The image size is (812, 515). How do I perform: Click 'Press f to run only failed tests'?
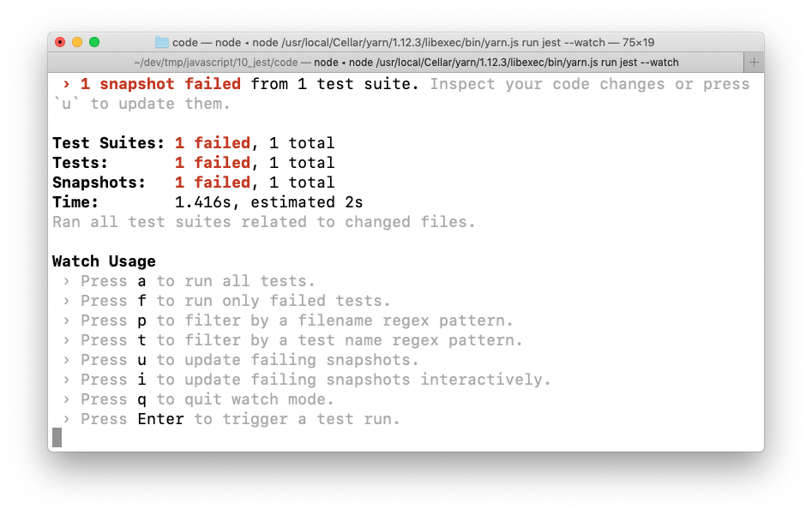click(235, 301)
